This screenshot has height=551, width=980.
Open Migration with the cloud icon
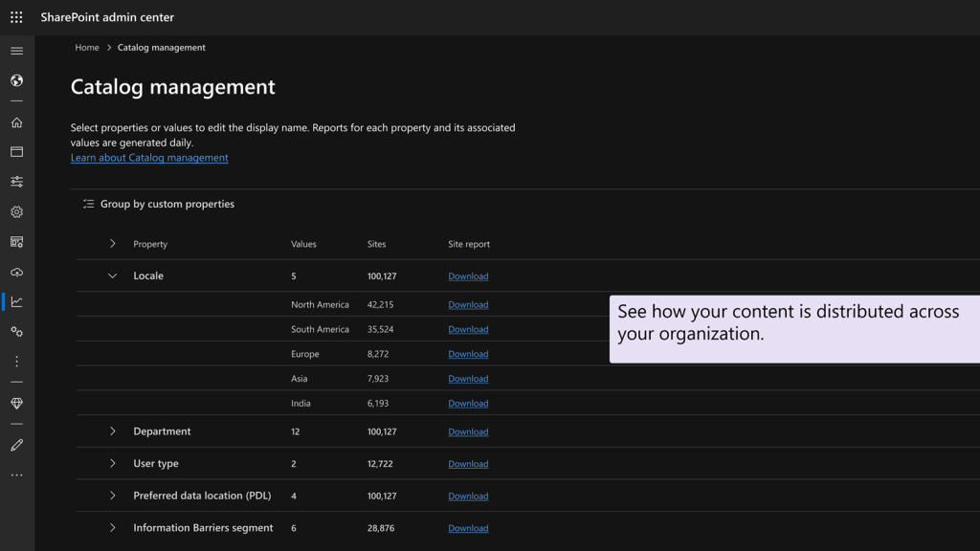(x=16, y=273)
